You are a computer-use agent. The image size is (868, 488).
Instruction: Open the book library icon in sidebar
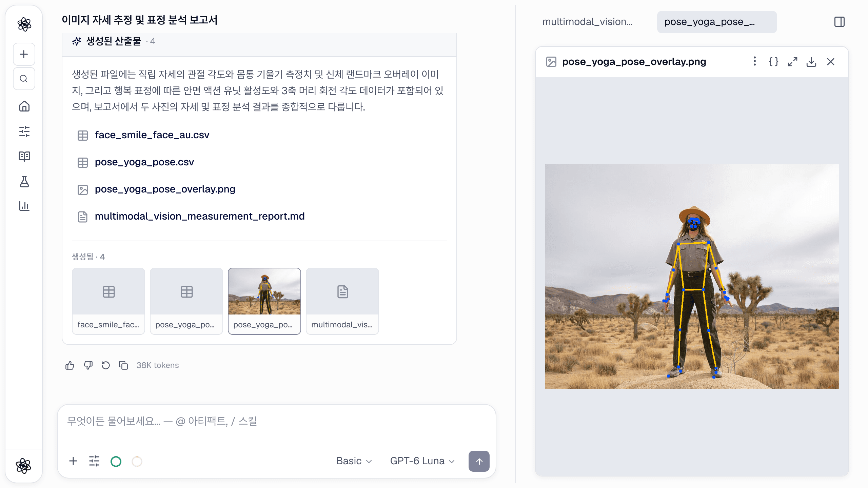[x=24, y=156]
